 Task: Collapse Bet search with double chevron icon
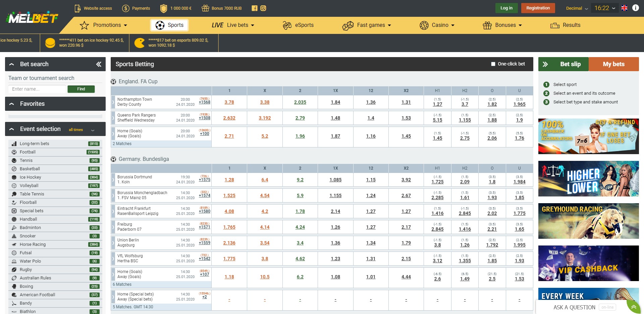pyautogui.click(x=99, y=64)
